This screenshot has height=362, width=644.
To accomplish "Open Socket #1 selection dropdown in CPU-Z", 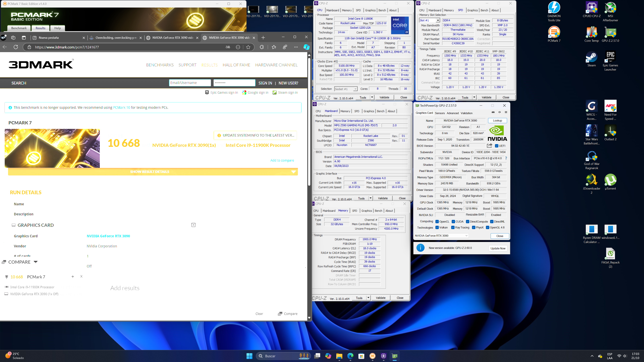I will click(x=346, y=89).
